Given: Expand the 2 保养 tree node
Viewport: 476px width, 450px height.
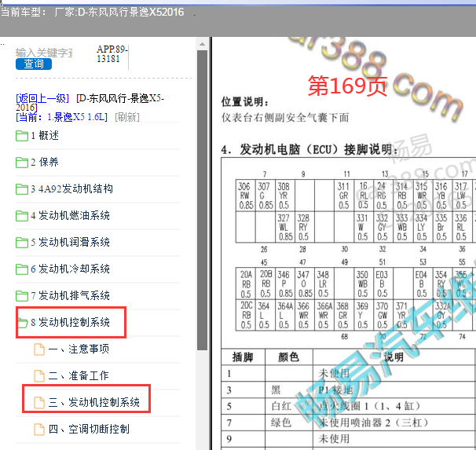Looking at the screenshot, I should (x=45, y=163).
